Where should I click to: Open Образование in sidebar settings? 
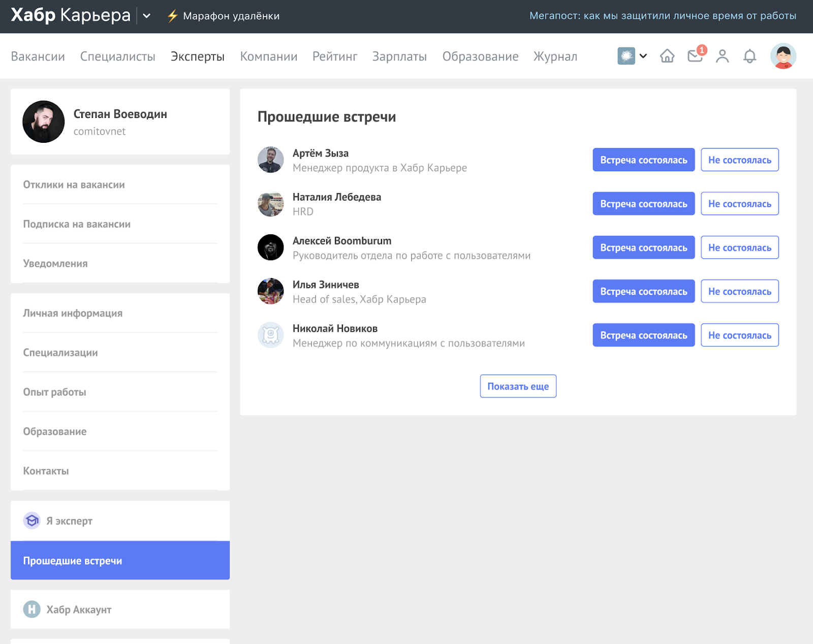(120, 431)
